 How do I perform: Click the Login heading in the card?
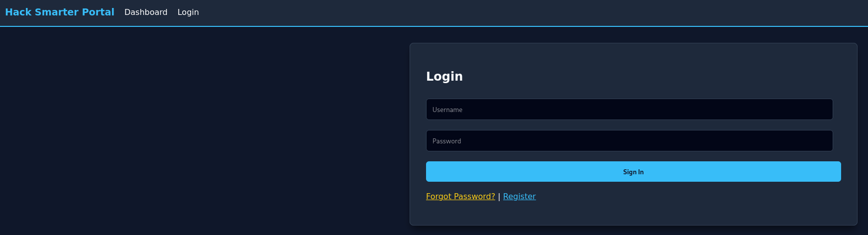[444, 76]
